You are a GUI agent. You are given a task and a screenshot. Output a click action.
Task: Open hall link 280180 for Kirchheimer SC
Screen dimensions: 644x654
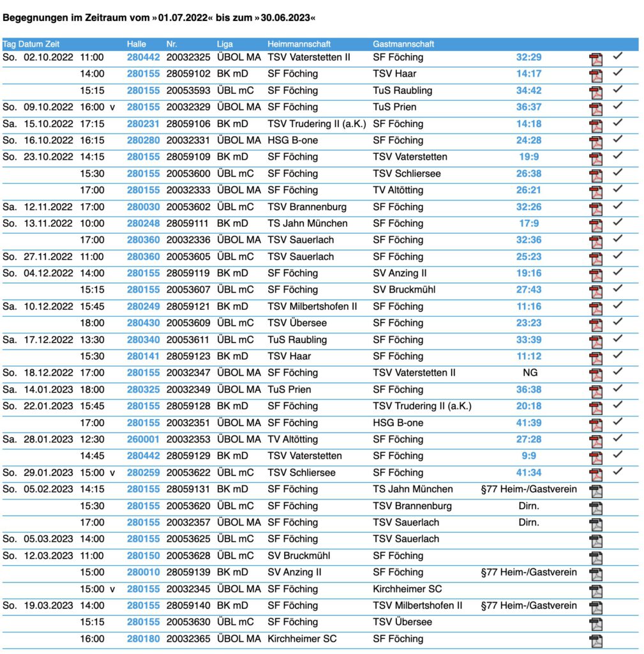click(x=143, y=639)
